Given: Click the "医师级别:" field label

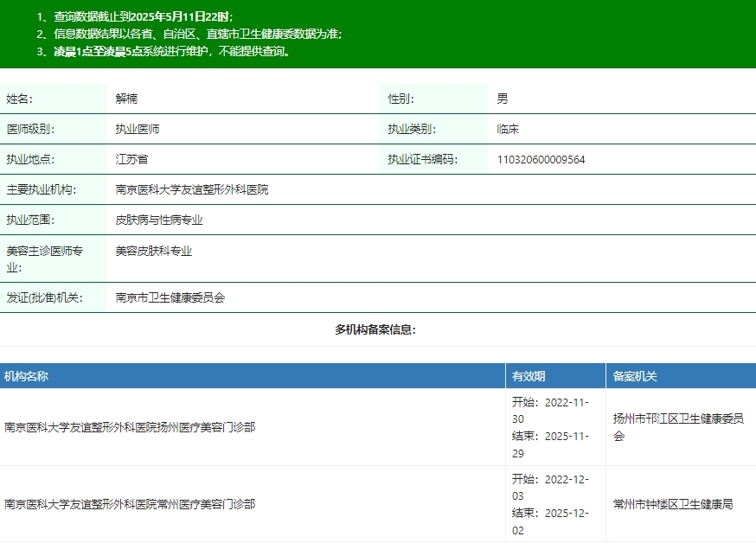Looking at the screenshot, I should [x=30, y=129].
